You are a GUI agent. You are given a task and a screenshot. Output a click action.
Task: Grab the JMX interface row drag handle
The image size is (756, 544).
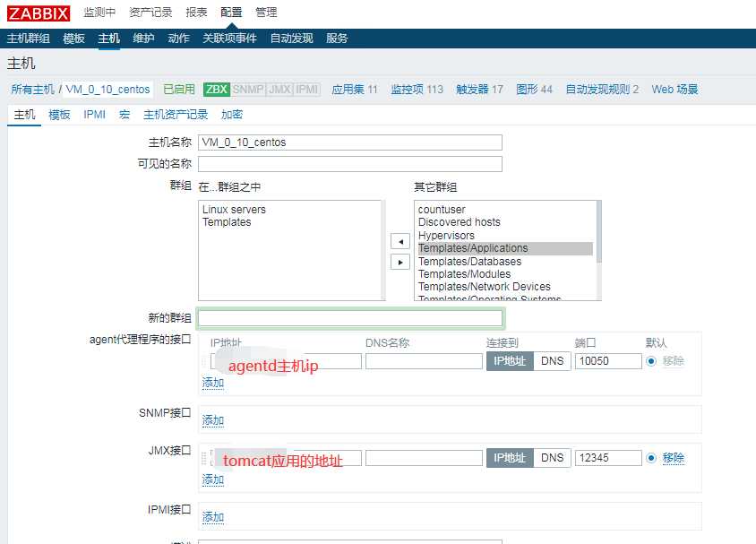(203, 458)
